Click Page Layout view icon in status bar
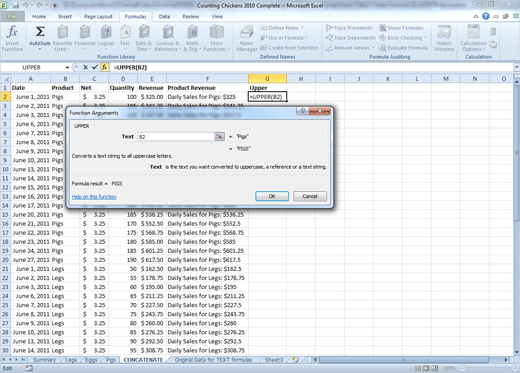The width and height of the screenshot is (520, 373). pyautogui.click(x=426, y=368)
